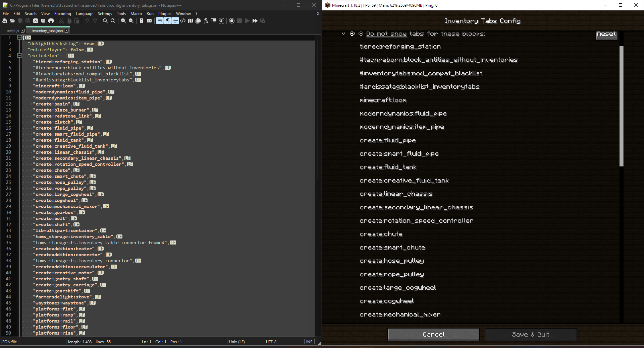Toggle synchronized horizontal scrolling
The height and width of the screenshot is (348, 644).
149,21
